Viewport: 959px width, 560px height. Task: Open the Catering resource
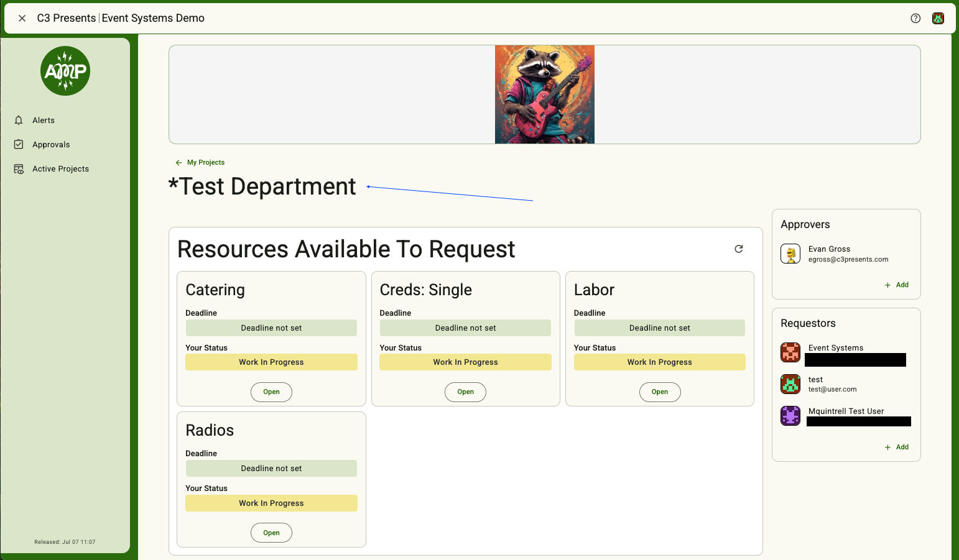click(271, 392)
